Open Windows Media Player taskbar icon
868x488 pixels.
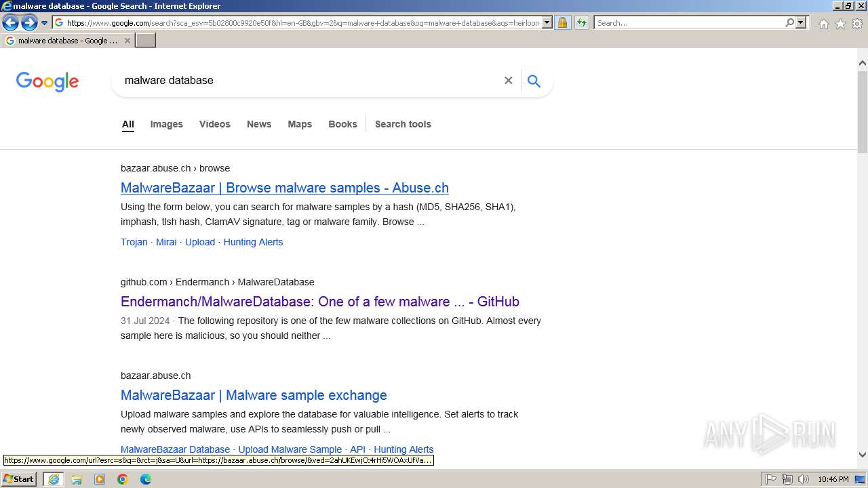click(100, 479)
